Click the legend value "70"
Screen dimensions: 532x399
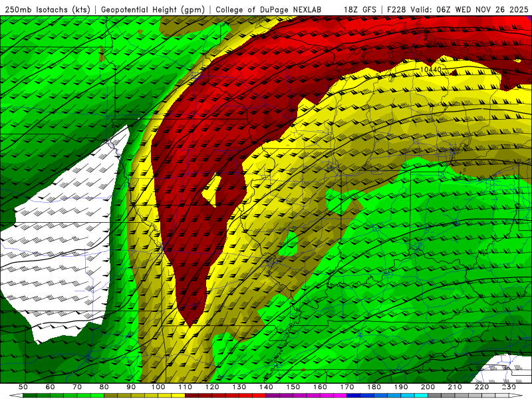click(x=77, y=387)
